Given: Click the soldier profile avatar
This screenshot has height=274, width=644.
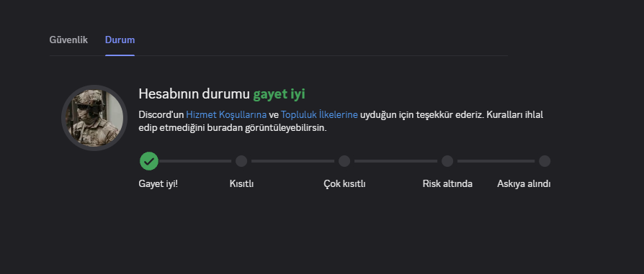Looking at the screenshot, I should tap(94, 118).
